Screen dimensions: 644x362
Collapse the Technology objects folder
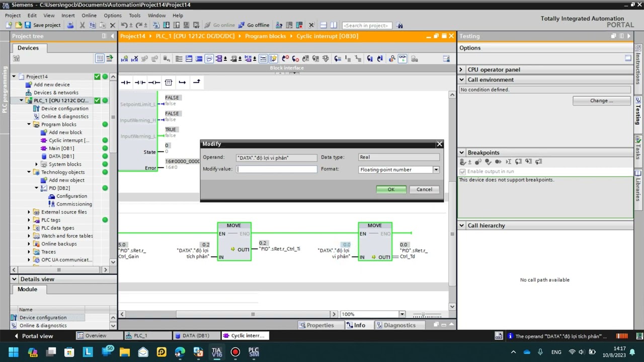click(29, 172)
